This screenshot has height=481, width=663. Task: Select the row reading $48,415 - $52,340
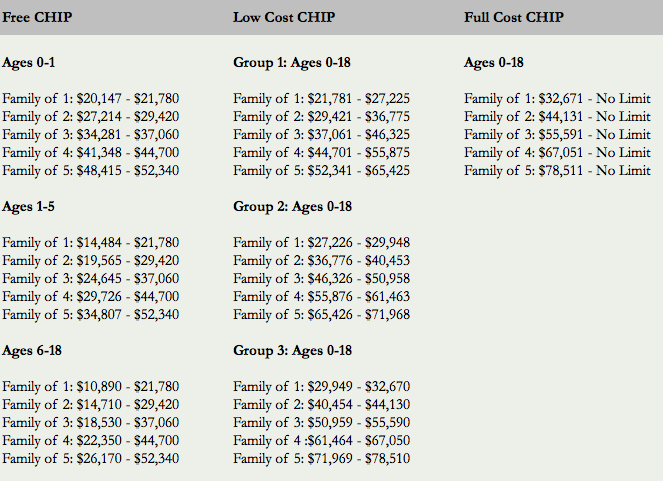click(91, 170)
